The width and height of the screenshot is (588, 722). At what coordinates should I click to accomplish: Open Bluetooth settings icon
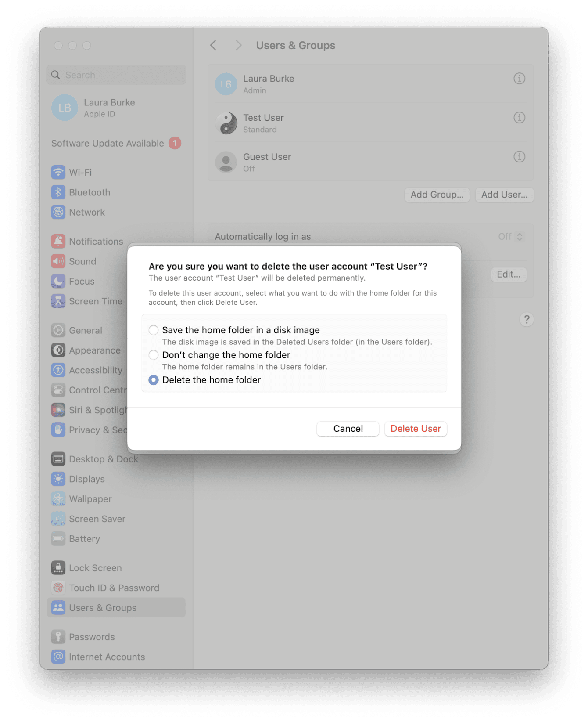click(x=58, y=192)
